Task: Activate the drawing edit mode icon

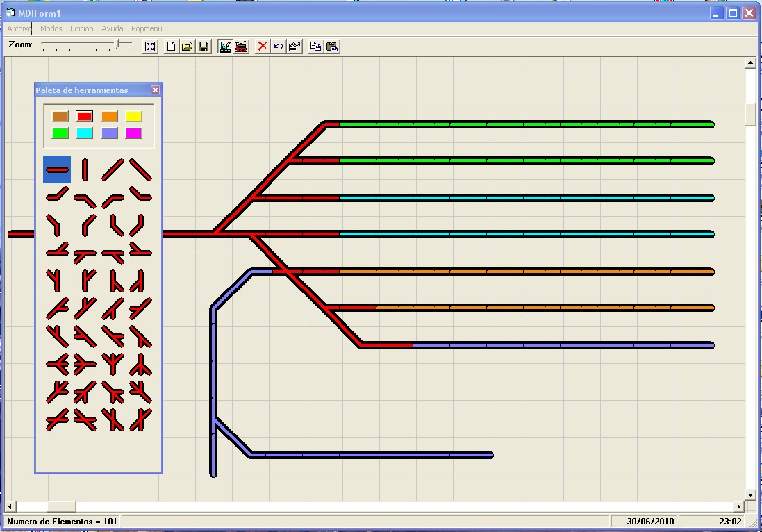Action: [225, 47]
